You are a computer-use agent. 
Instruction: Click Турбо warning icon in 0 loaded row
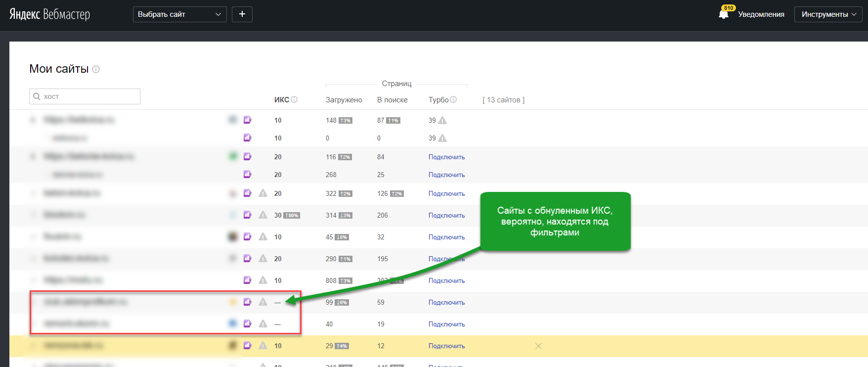tap(442, 138)
